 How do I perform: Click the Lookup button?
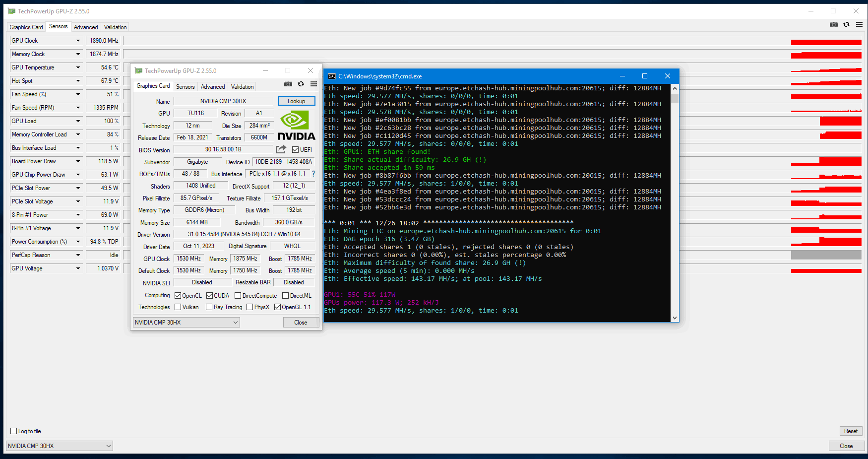click(x=297, y=101)
